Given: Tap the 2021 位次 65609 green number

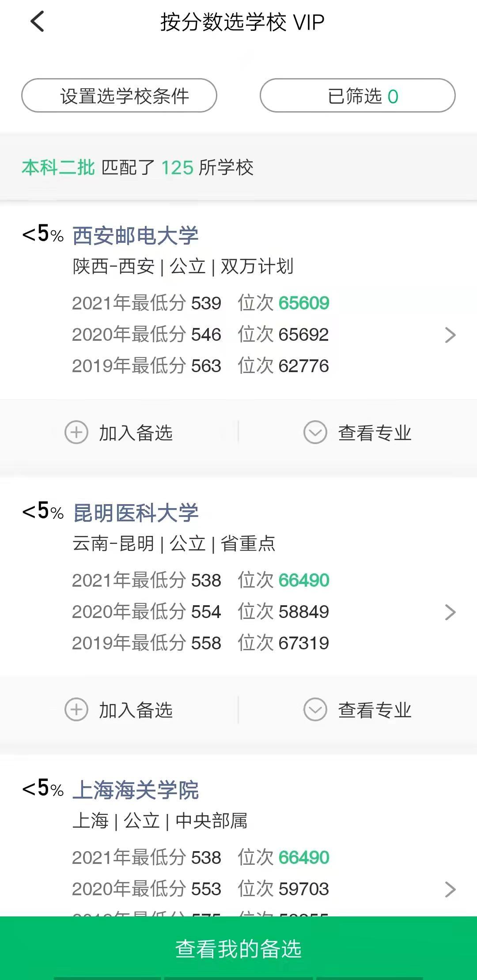Looking at the screenshot, I should 304,303.
